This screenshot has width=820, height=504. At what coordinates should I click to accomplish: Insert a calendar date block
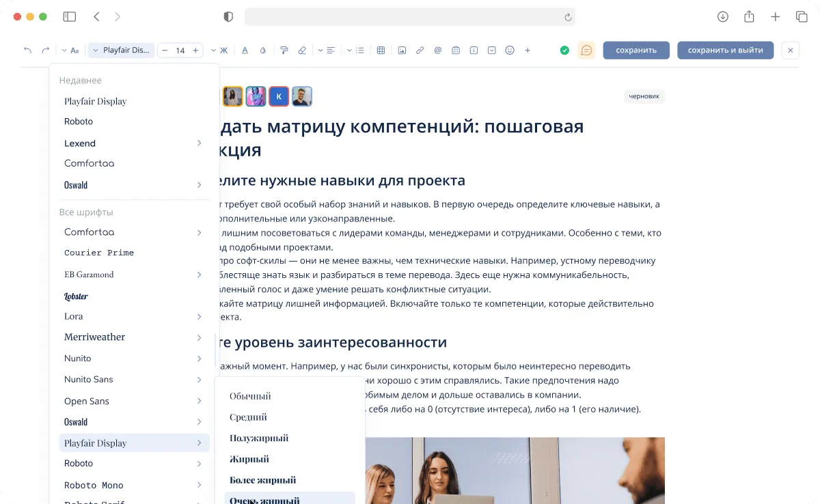tap(456, 50)
